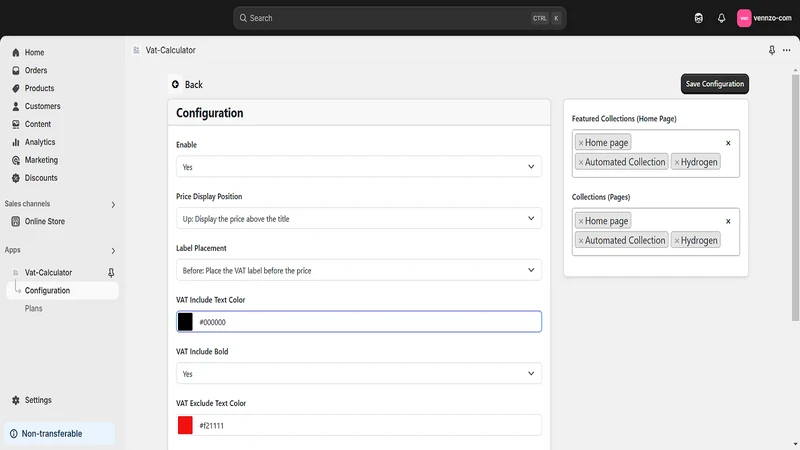The image size is (800, 450).
Task: Click the Back arrow icon
Action: (x=176, y=84)
